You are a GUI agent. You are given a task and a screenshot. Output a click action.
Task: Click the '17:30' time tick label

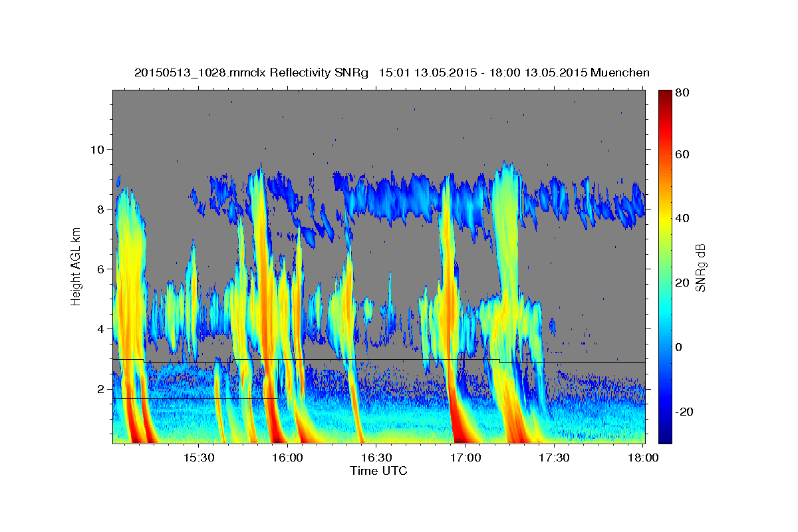coord(554,458)
